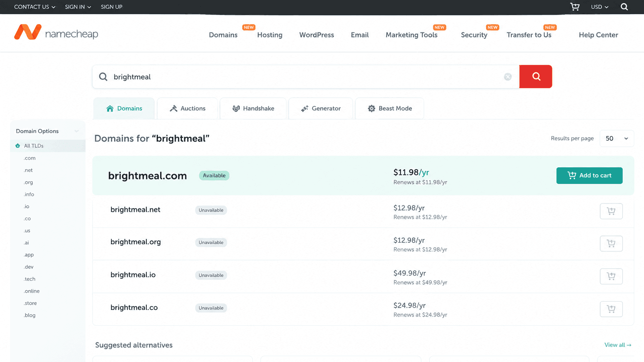
Task: Expand the Sign In menu
Action: pos(78,7)
